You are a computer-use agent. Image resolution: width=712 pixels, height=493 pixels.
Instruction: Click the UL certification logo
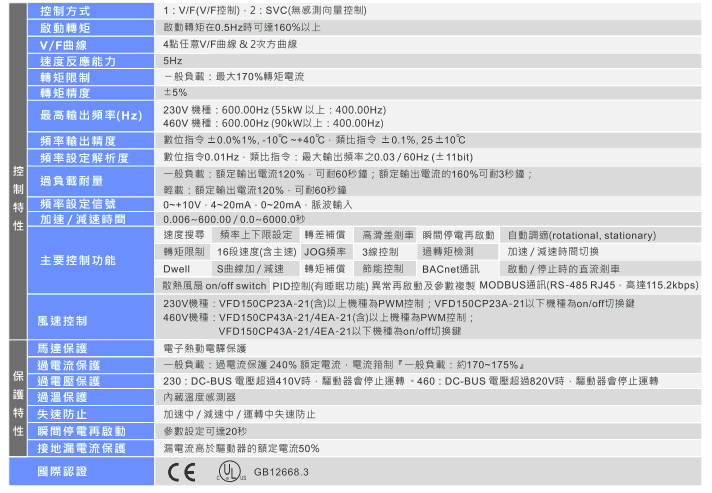click(230, 471)
